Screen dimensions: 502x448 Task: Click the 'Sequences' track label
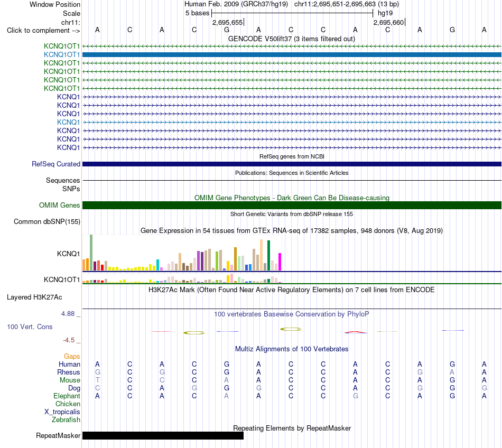63,181
